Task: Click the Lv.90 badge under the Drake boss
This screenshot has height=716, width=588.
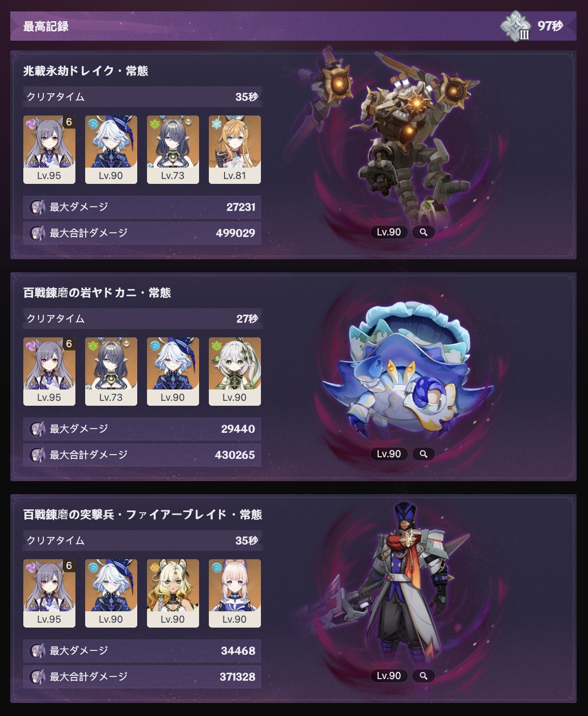Action: tap(389, 232)
